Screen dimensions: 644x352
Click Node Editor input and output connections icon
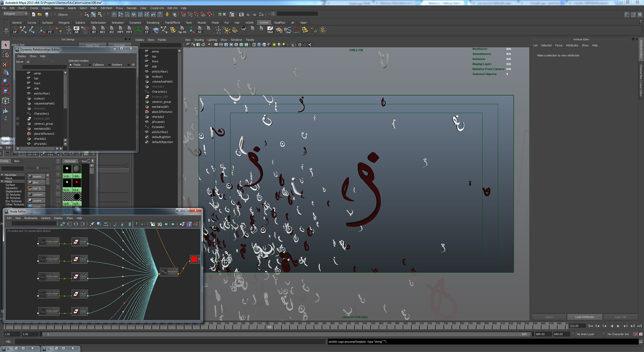76,224
